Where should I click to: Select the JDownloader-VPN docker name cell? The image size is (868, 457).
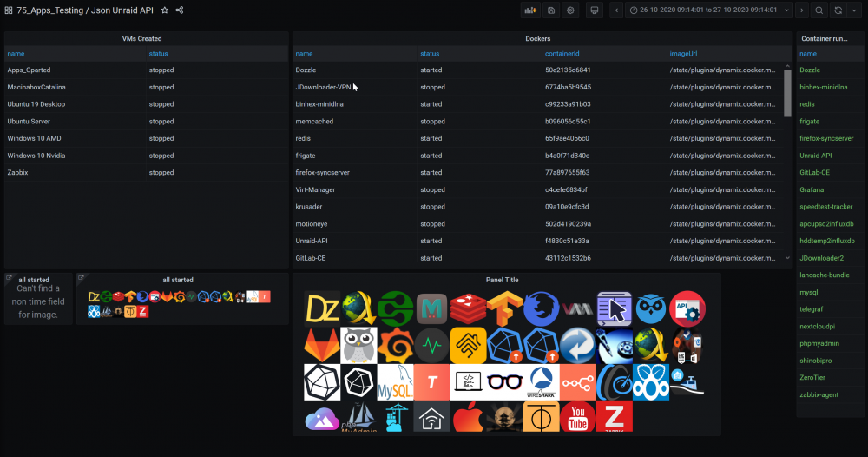click(x=323, y=87)
